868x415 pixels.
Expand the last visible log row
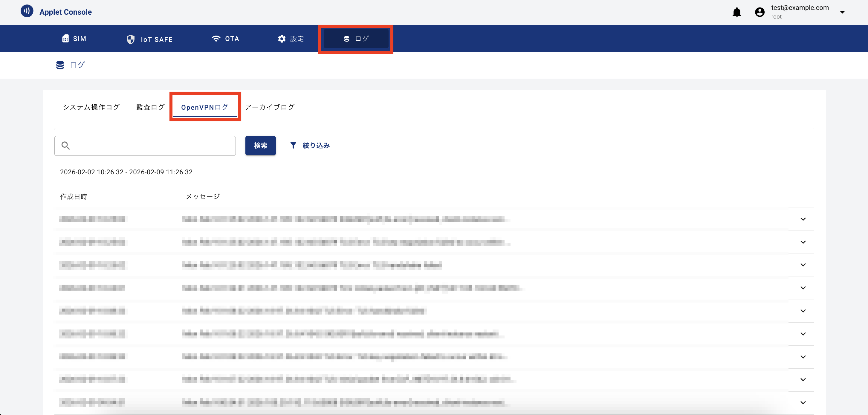(803, 402)
